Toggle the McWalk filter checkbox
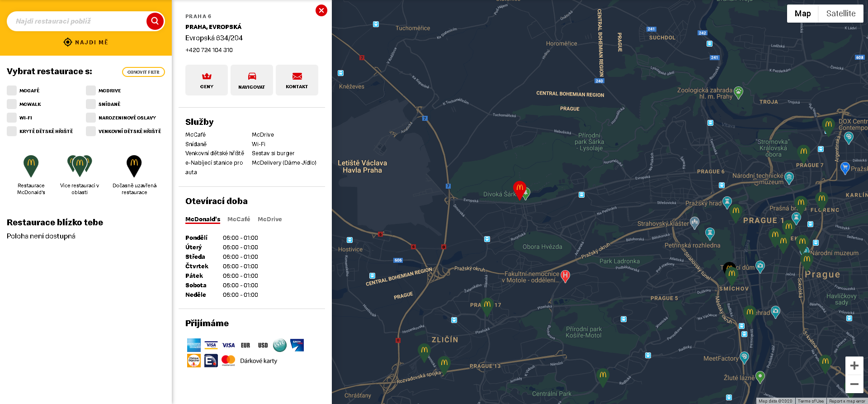 click(x=12, y=104)
